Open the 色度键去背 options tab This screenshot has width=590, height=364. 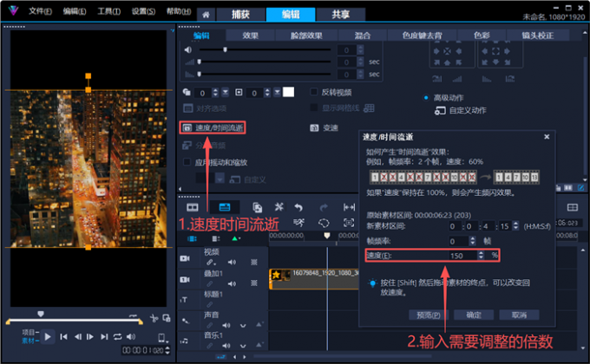point(422,36)
